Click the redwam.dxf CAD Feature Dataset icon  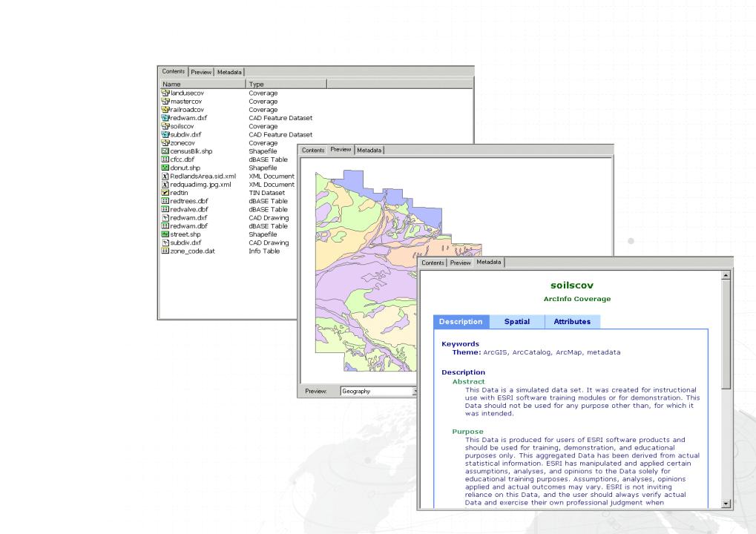(x=165, y=118)
